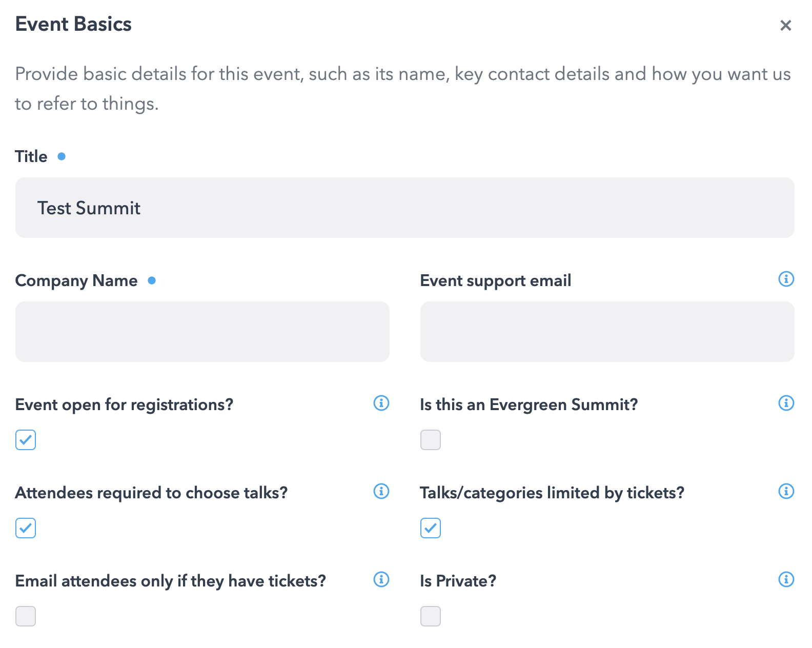
Task: Open info on Talks/categories limited by tickets
Action: [786, 491]
